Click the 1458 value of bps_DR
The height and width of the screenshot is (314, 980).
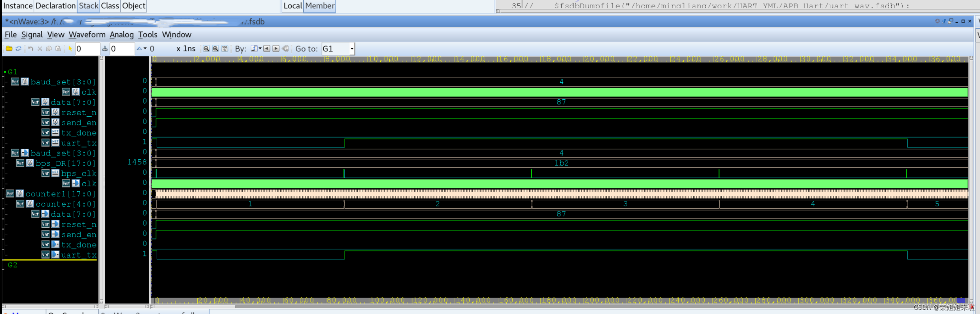[137, 162]
